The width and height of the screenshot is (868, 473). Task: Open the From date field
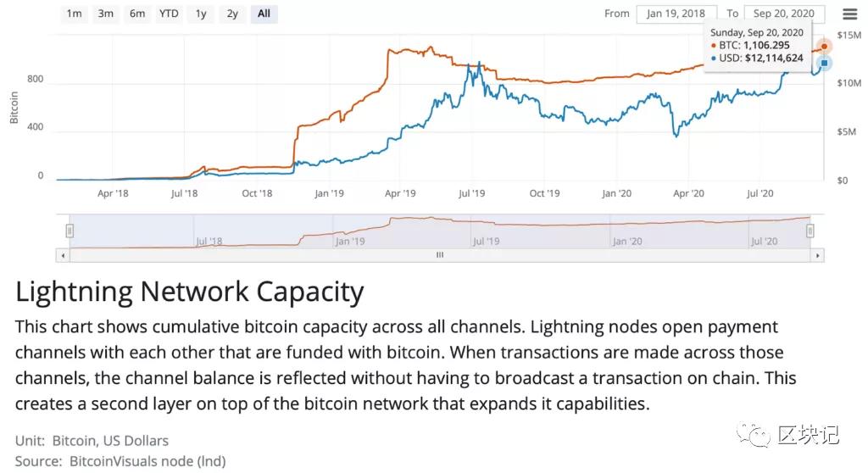click(x=677, y=14)
